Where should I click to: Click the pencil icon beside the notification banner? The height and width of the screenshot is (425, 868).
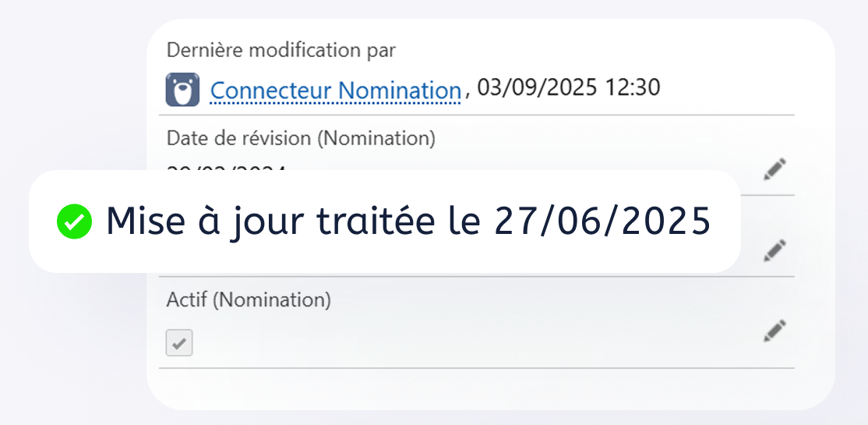click(774, 250)
